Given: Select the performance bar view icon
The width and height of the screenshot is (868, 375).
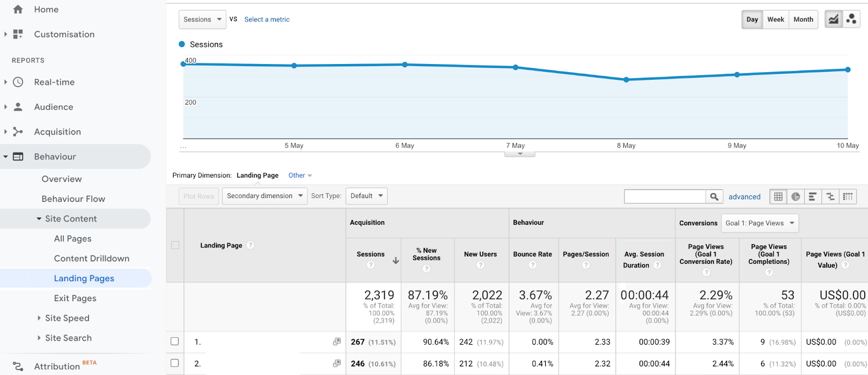Looking at the screenshot, I should (x=813, y=196).
